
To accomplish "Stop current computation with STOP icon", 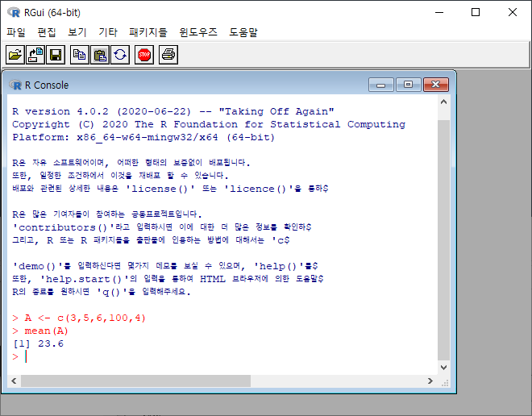I will [144, 55].
